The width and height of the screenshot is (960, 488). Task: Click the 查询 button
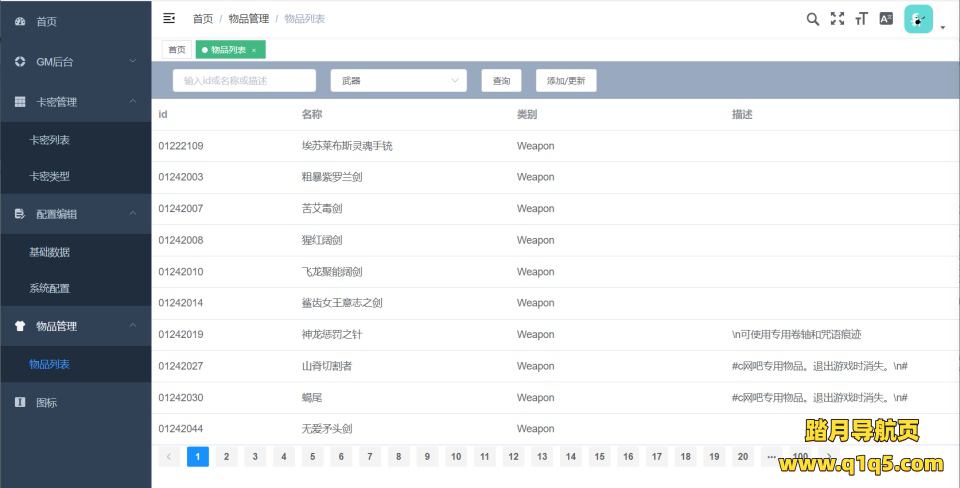pos(501,81)
